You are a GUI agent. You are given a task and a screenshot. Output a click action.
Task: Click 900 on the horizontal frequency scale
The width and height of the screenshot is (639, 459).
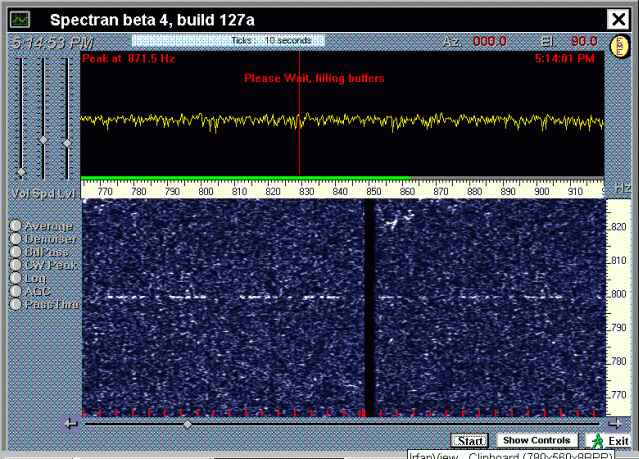(542, 192)
